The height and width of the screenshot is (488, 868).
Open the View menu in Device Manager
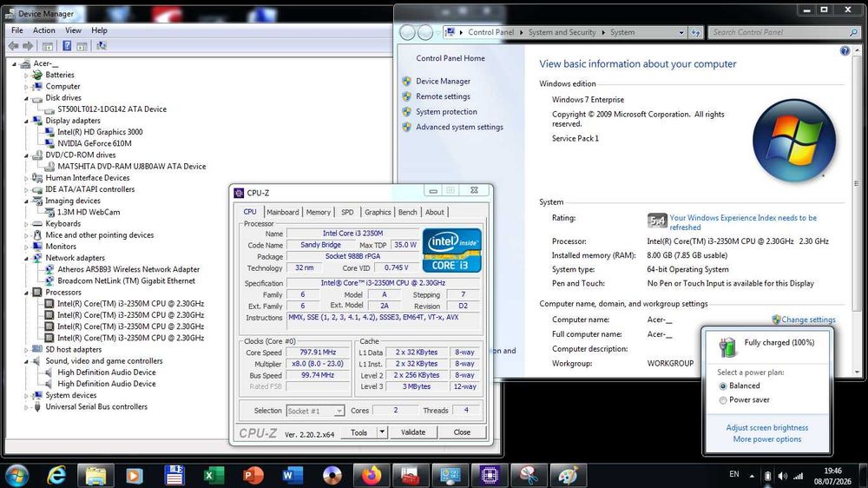coord(73,30)
